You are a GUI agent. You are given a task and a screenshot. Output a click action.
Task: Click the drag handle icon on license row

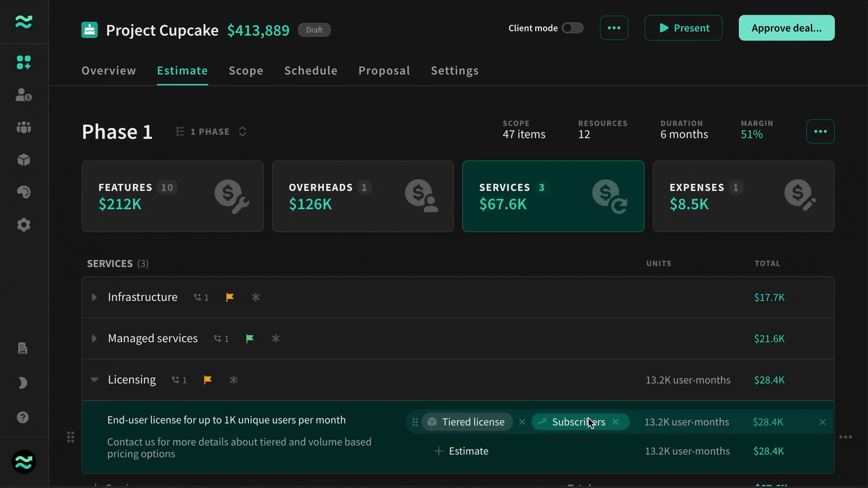point(415,422)
